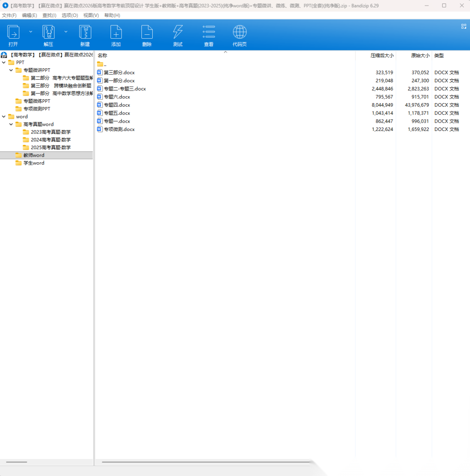The image size is (470, 476).
Task: Select the 学生word folder in tree
Action: [34, 163]
